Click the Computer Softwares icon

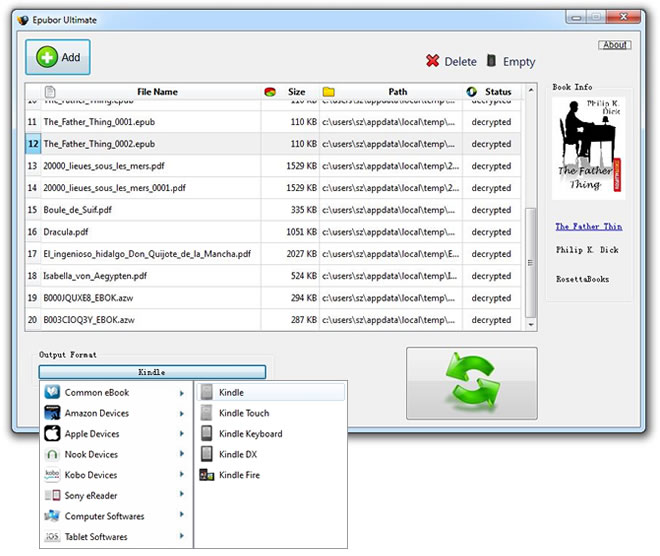pyautogui.click(x=53, y=517)
